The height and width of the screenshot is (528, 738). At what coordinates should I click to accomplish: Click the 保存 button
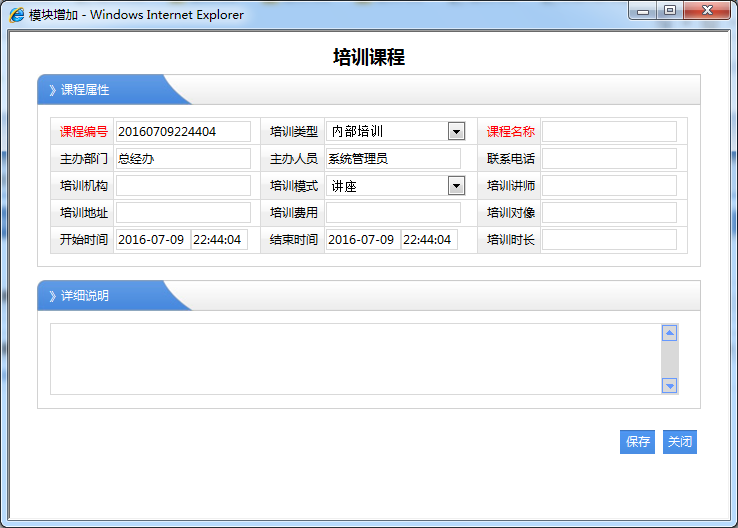637,441
